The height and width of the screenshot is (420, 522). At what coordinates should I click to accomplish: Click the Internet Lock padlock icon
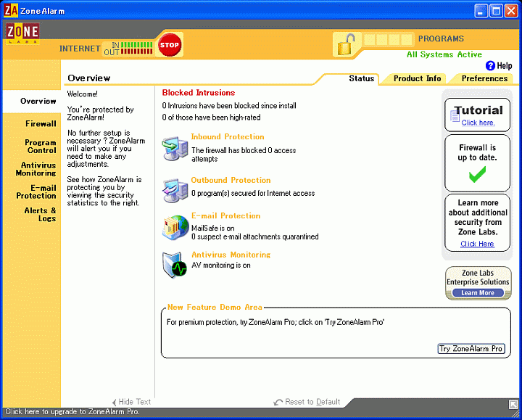346,45
